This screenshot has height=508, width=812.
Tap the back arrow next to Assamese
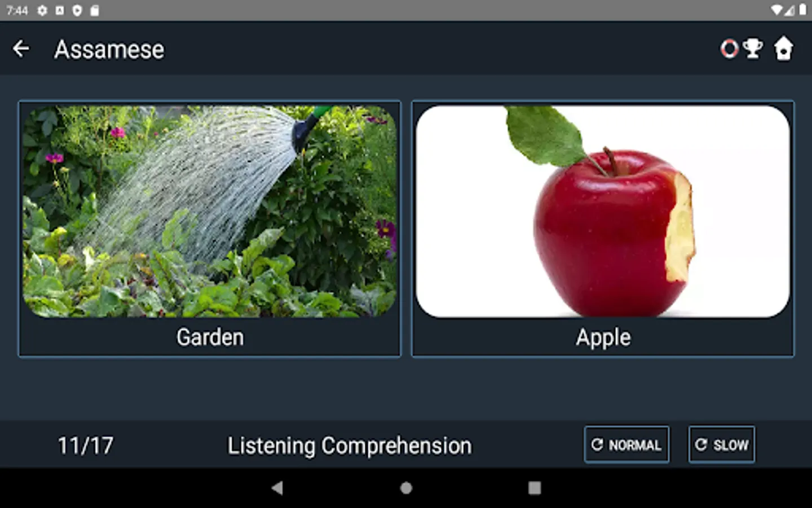coord(21,49)
